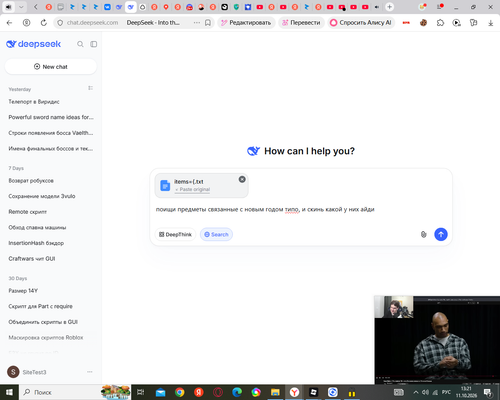Click the DeepSeek logo in the sidebar
The width and height of the screenshot is (500, 400).
point(33,44)
